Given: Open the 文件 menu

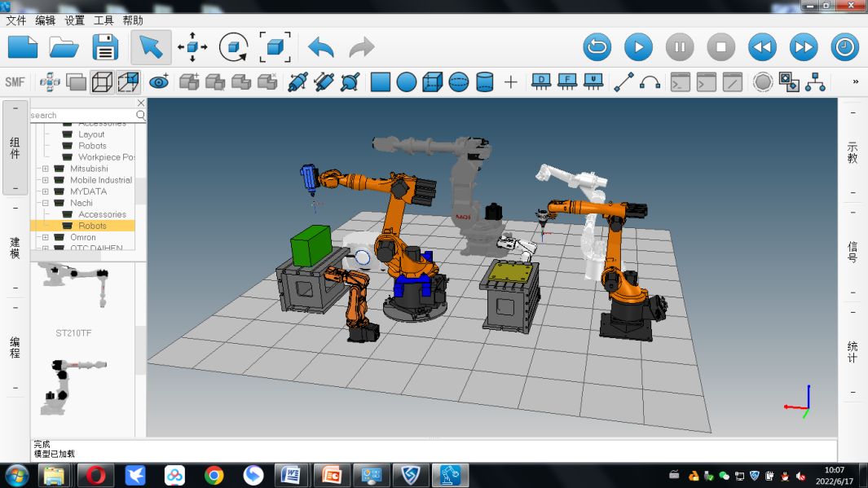Looking at the screenshot, I should 16,20.
